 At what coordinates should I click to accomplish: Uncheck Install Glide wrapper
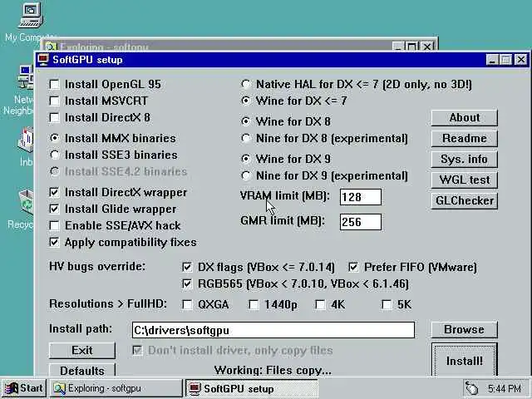point(54,209)
